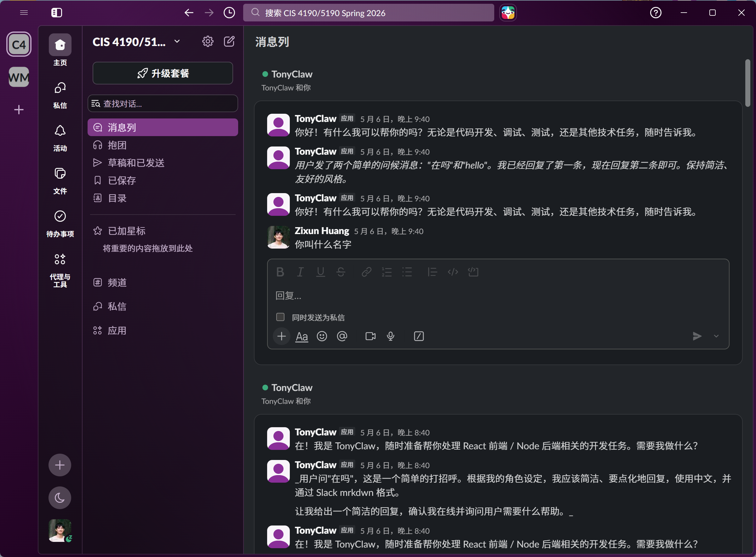Open workspace preferences gear icon
Image resolution: width=756 pixels, height=557 pixels.
208,42
